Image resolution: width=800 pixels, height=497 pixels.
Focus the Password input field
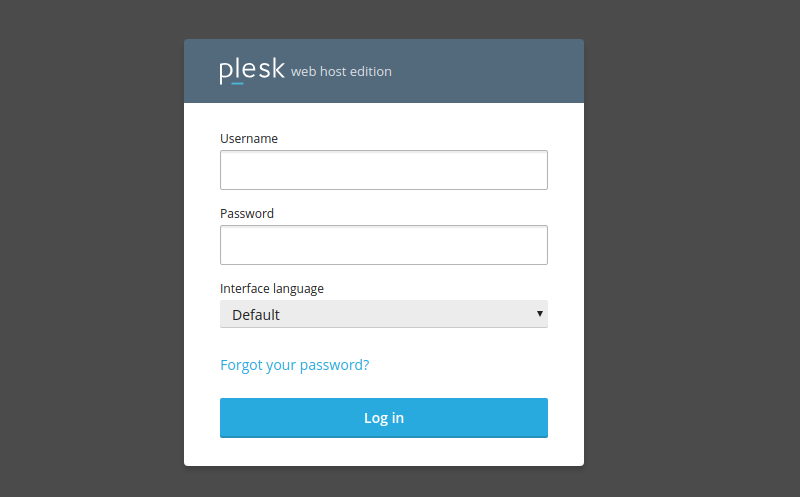pyautogui.click(x=383, y=245)
